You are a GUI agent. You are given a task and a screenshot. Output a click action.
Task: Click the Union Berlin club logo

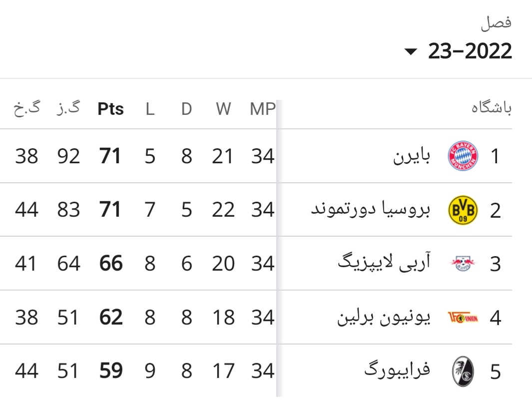pos(463,317)
